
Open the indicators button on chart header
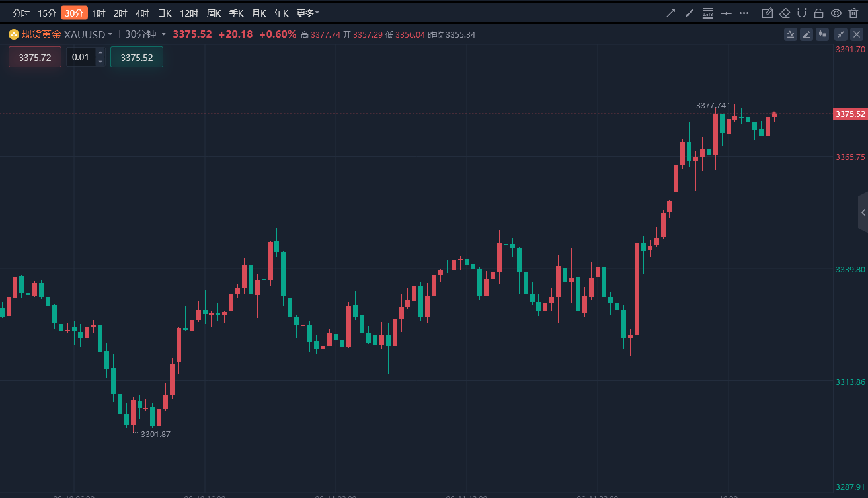[x=790, y=34]
